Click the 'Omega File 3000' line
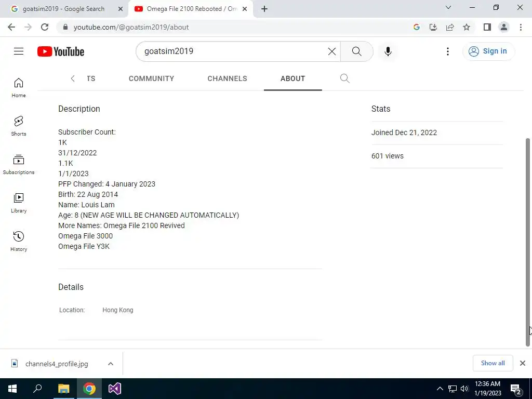This screenshot has width=532, height=399. pyautogui.click(x=86, y=236)
